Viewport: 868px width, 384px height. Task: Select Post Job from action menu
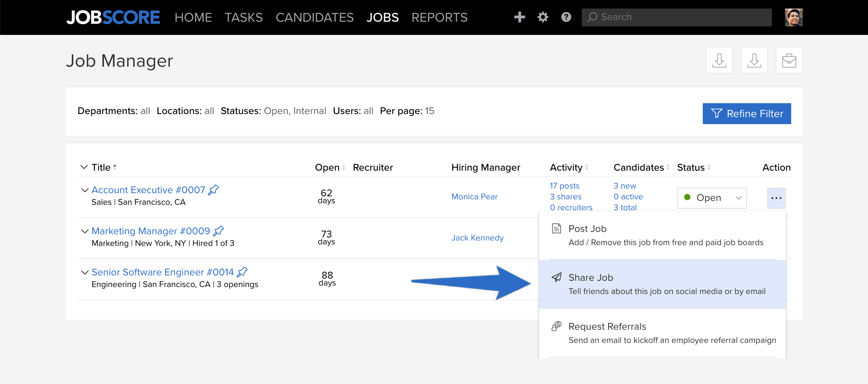662,235
